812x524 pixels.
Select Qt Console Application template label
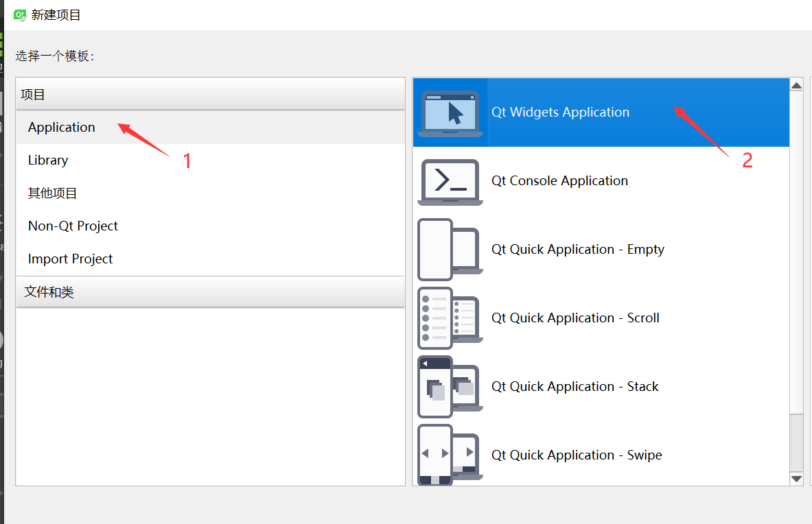[559, 180]
